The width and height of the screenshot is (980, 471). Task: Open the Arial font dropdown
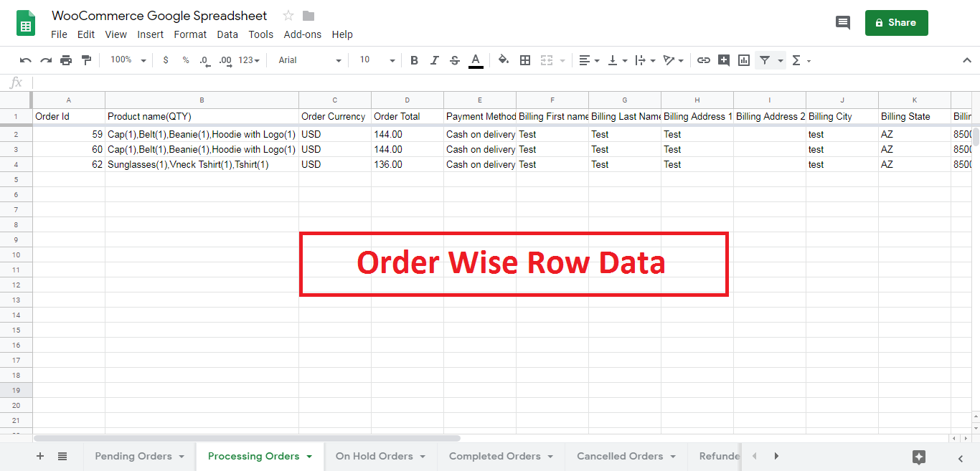pos(309,60)
